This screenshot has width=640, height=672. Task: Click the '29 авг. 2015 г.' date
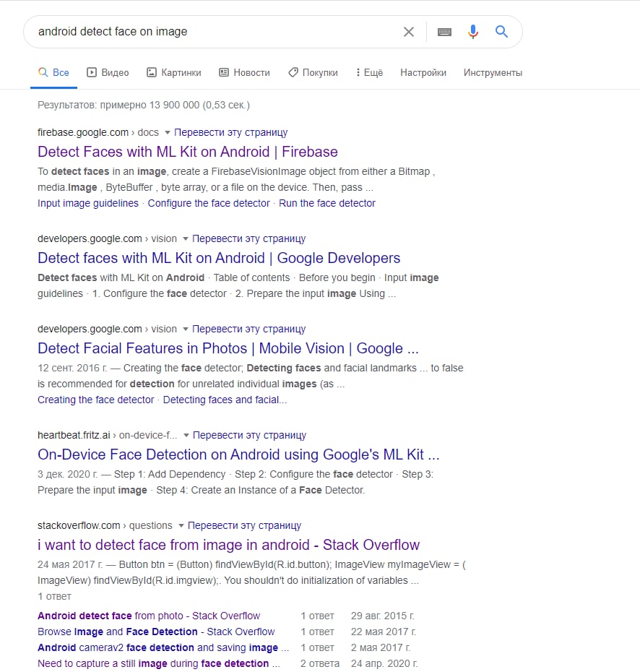pyautogui.click(x=383, y=616)
